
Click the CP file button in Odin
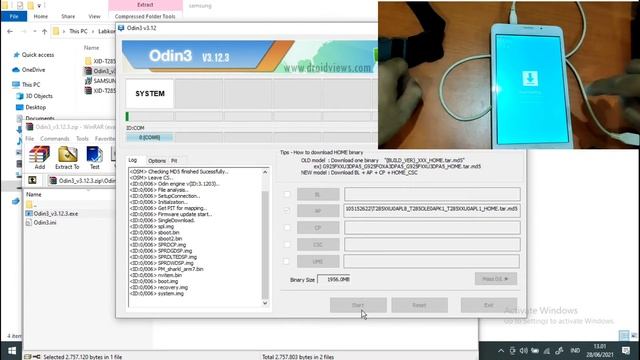click(318, 227)
